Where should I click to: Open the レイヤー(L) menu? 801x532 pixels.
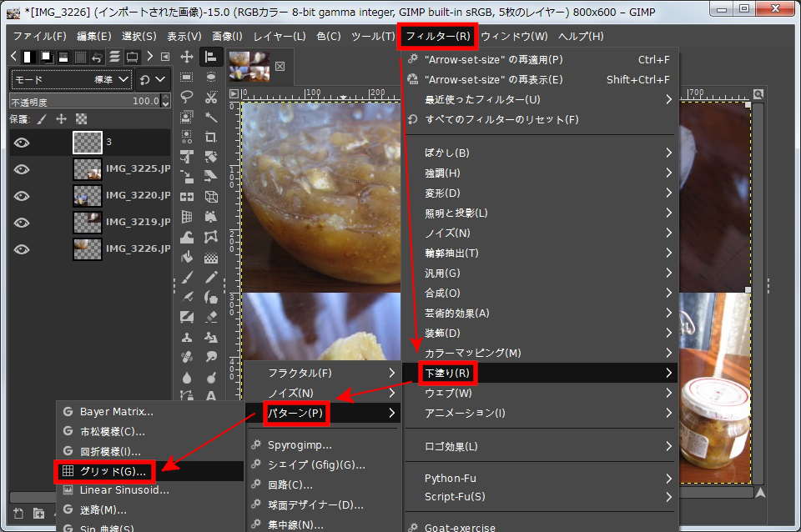[280, 36]
